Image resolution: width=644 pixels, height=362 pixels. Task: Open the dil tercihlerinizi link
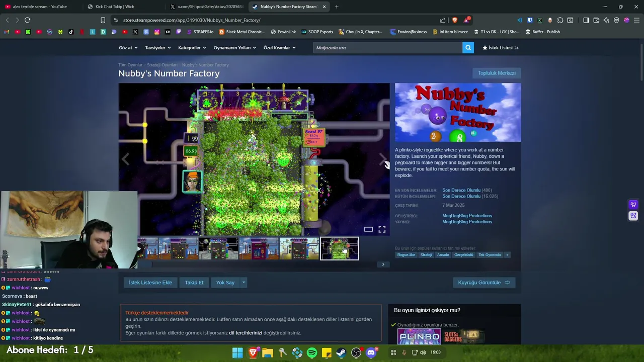246,333
